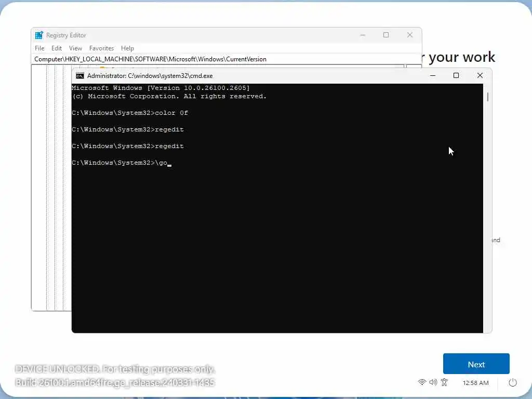The width and height of the screenshot is (532, 399).
Task: Click the Registry Editor app icon
Action: tap(39, 35)
